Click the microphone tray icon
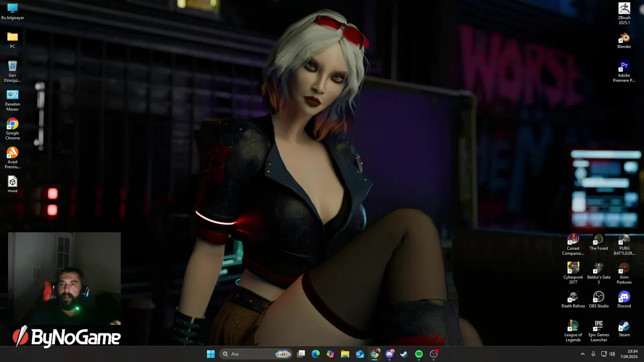The width and height of the screenshot is (644, 362). (x=593, y=354)
